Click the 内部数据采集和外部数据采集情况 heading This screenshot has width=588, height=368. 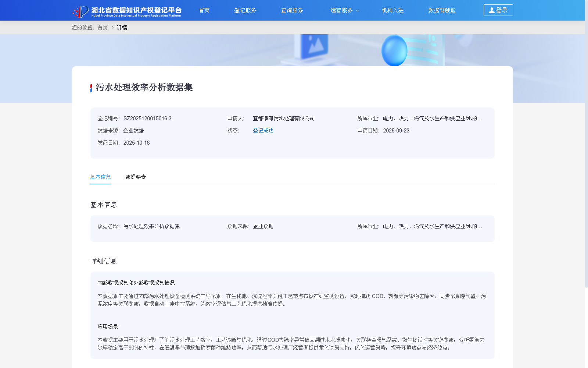136,283
